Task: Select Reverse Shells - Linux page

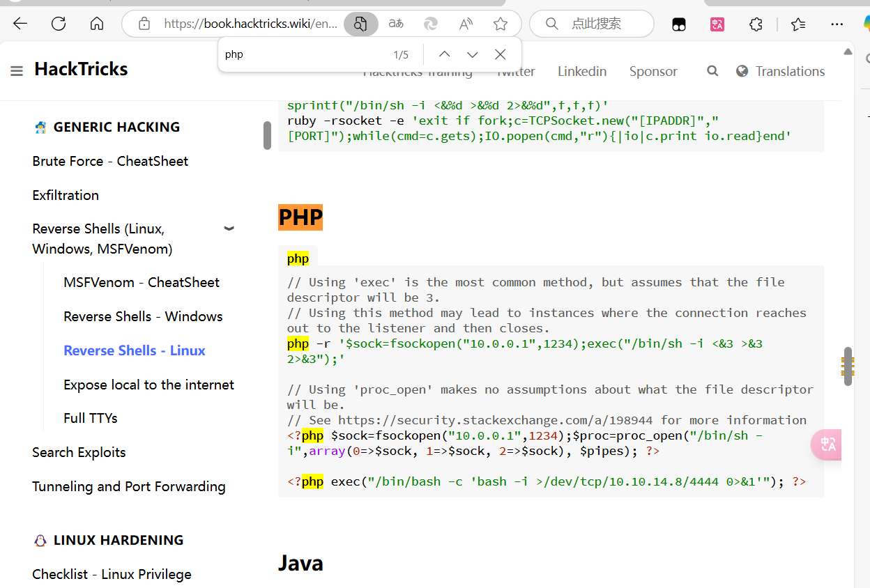Action: tap(135, 350)
